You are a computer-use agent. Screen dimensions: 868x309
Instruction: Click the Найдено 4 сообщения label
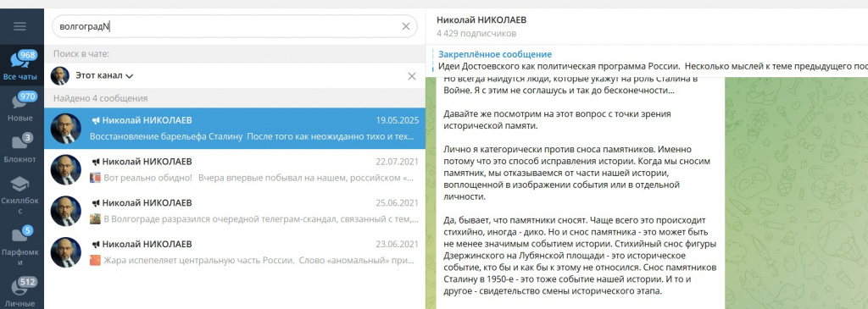coord(101,98)
